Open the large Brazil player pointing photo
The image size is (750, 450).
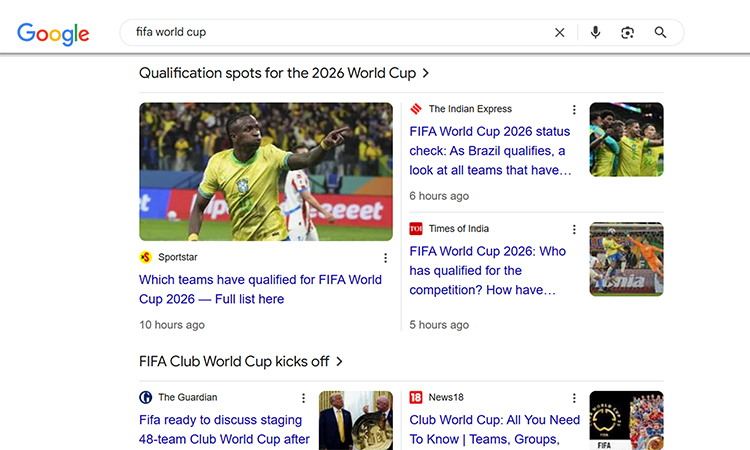click(266, 172)
